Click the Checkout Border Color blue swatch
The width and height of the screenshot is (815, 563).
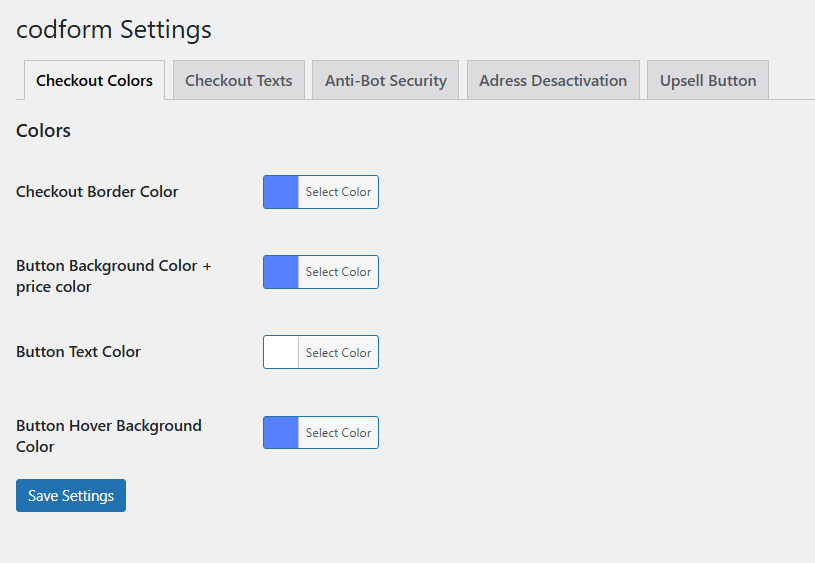[281, 192]
